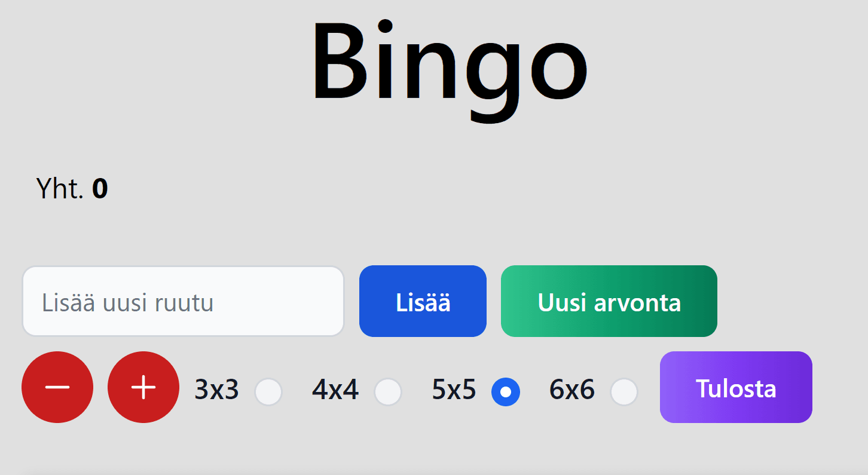Viewport: 868px width, 475px height.
Task: Click the Lisää uusi ruutu text field
Action: click(183, 301)
